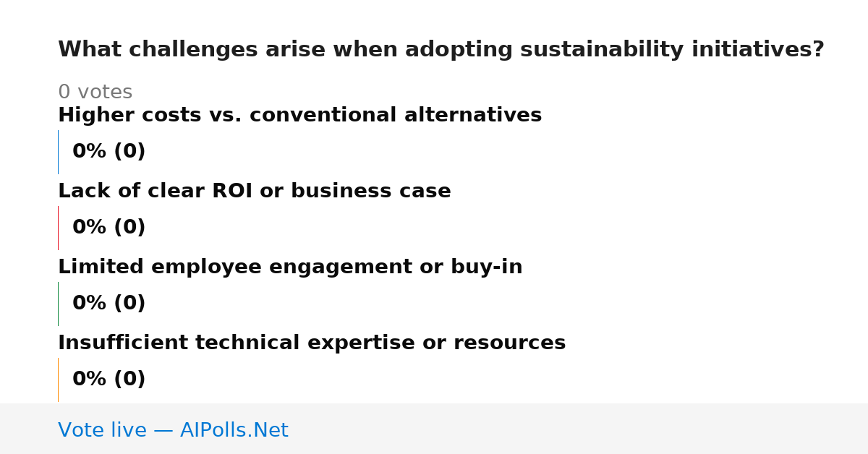This screenshot has width=868, height=454.
Task: Click the blue bar for Higher costs
Action: (x=58, y=152)
